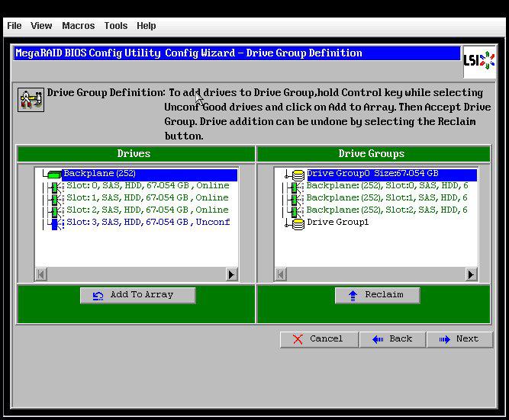Screen dimensions: 509x420
Task: Click the LSI logo icon
Action: point(479,61)
